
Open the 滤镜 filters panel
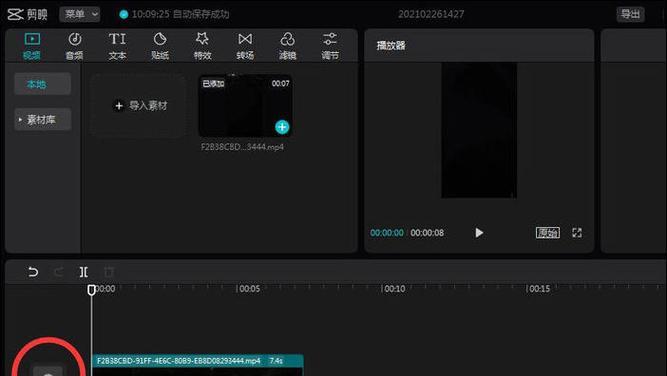click(x=288, y=46)
